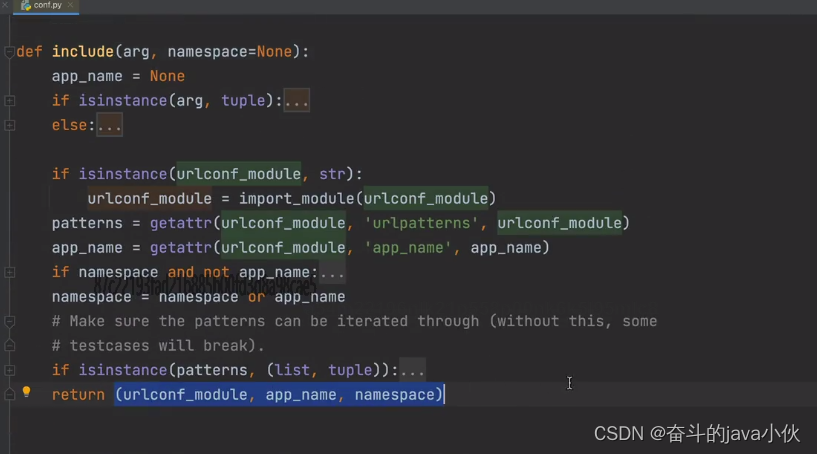This screenshot has height=454, width=817.
Task: Click the 'def' keyword
Action: [29, 52]
